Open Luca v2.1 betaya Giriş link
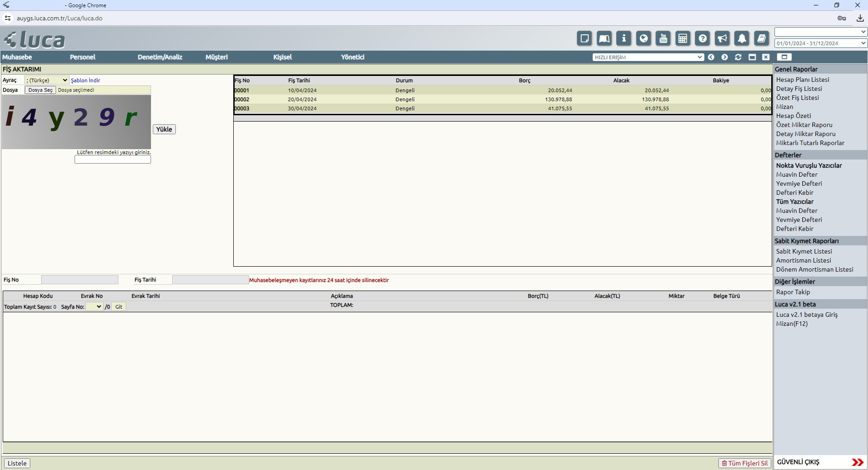Image resolution: width=868 pixels, height=470 pixels. tap(807, 315)
